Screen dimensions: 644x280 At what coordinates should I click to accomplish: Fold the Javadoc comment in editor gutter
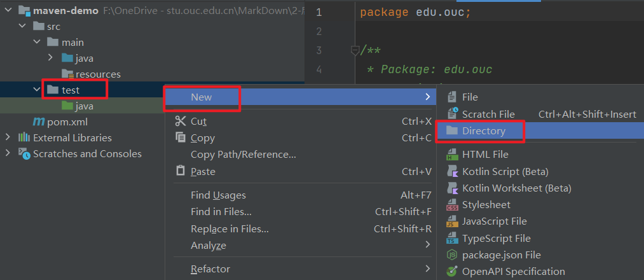[x=355, y=50]
